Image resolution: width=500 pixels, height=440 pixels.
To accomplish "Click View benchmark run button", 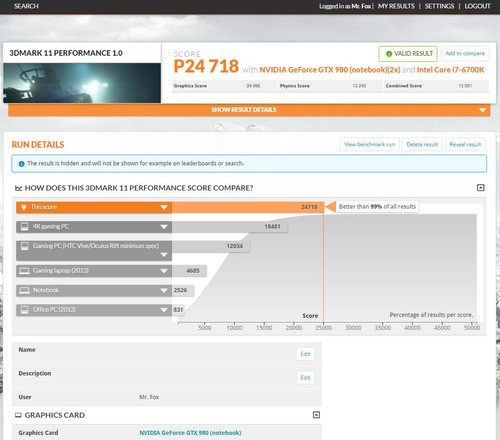I will (x=369, y=144).
